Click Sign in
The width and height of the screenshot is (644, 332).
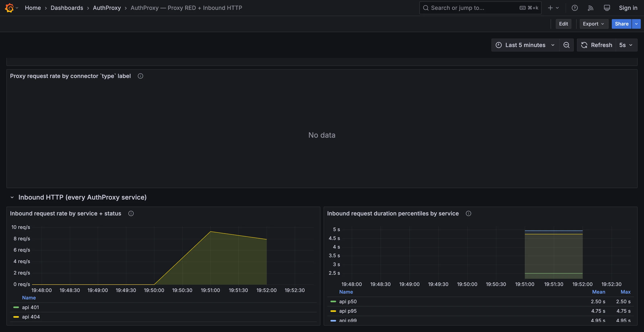[x=628, y=8]
